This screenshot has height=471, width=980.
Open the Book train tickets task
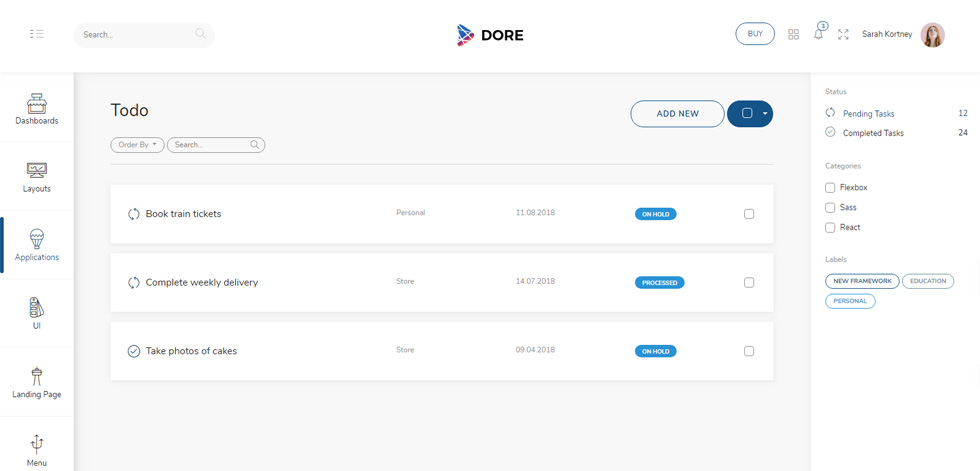click(x=183, y=214)
